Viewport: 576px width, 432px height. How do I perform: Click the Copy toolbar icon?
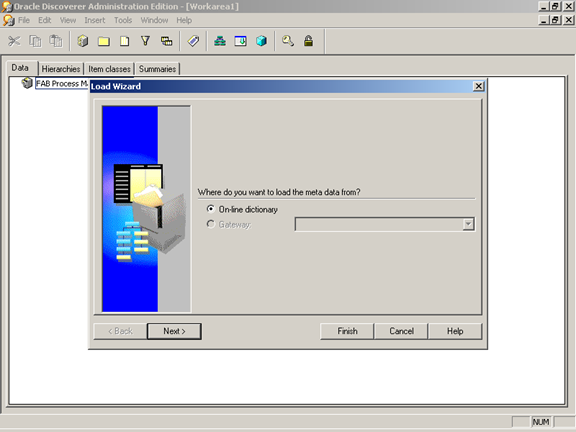pyautogui.click(x=35, y=41)
